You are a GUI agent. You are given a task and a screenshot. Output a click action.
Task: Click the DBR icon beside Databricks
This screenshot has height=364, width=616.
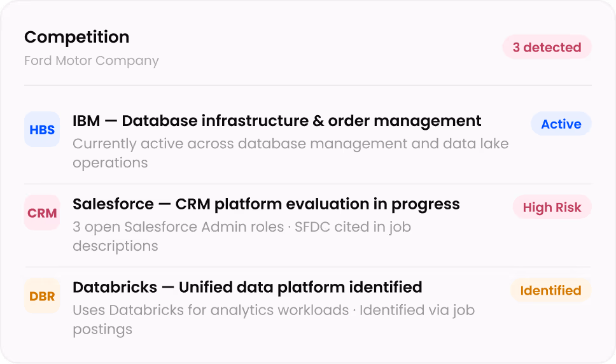tap(42, 296)
